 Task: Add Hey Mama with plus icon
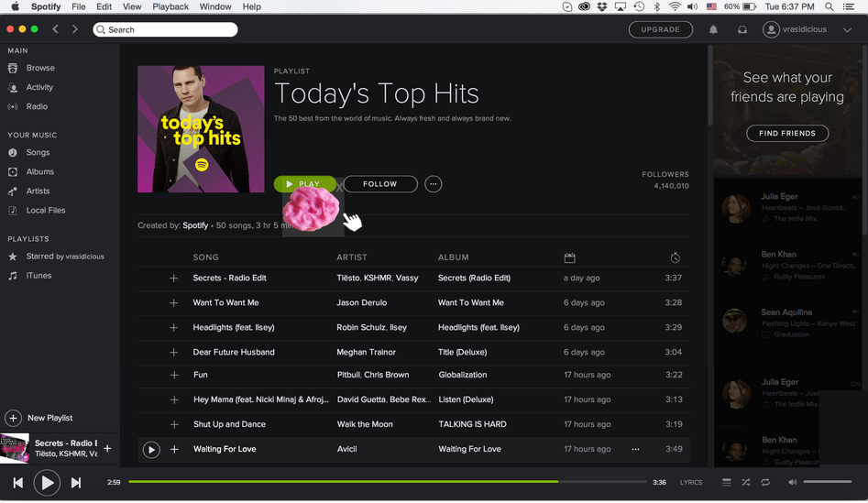click(x=174, y=400)
